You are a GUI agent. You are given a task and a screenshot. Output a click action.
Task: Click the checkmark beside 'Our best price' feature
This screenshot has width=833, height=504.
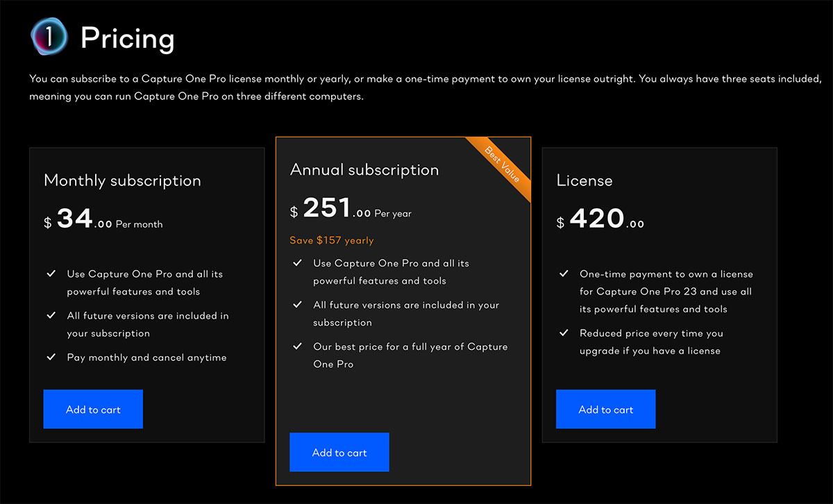point(297,346)
